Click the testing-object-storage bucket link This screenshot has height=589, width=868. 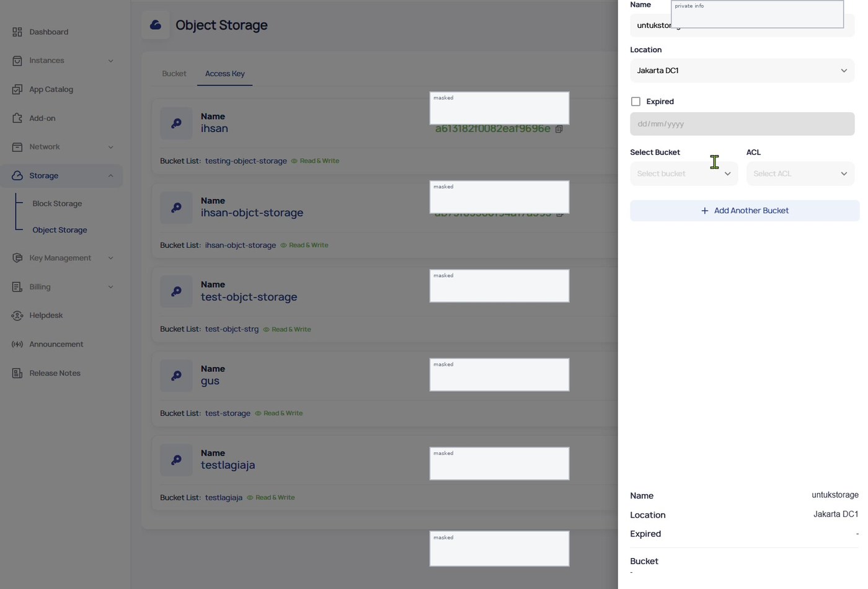click(x=246, y=161)
